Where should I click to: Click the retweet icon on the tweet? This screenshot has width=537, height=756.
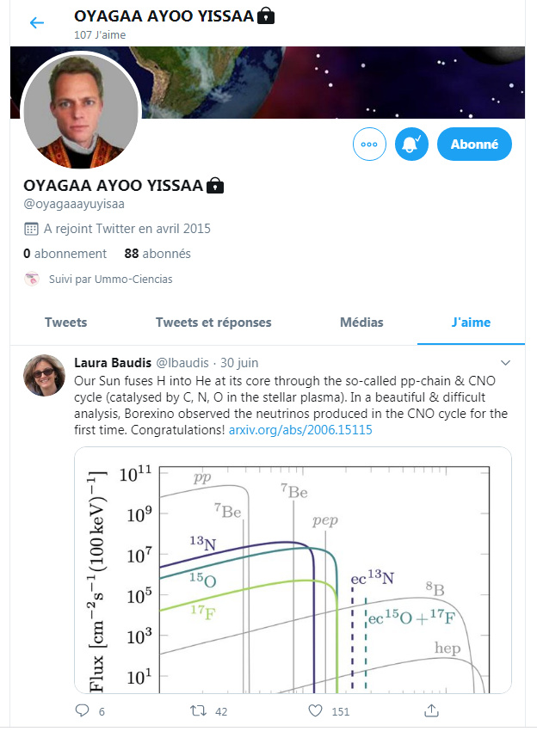point(197,710)
